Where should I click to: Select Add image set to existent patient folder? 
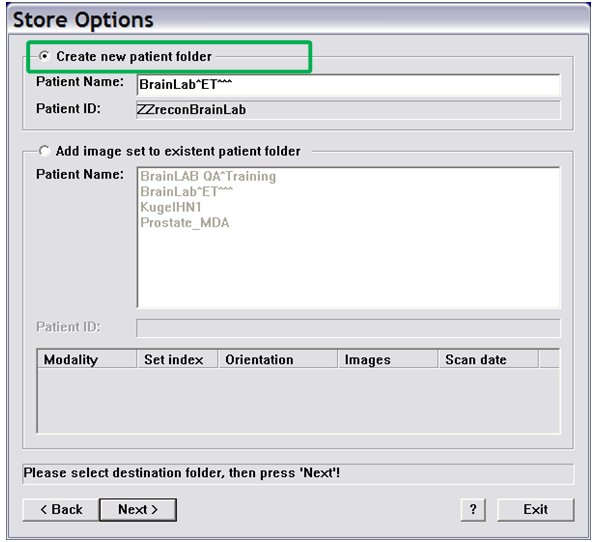(x=45, y=151)
